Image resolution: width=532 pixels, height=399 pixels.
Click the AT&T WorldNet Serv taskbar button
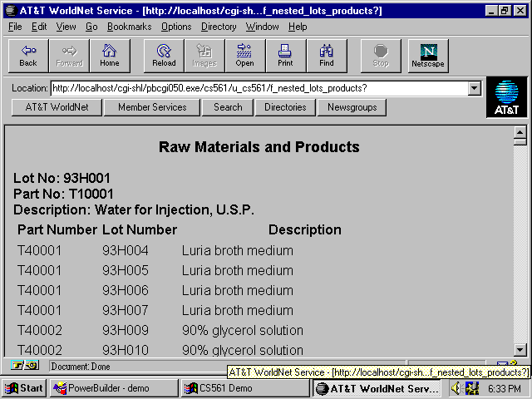point(377,388)
